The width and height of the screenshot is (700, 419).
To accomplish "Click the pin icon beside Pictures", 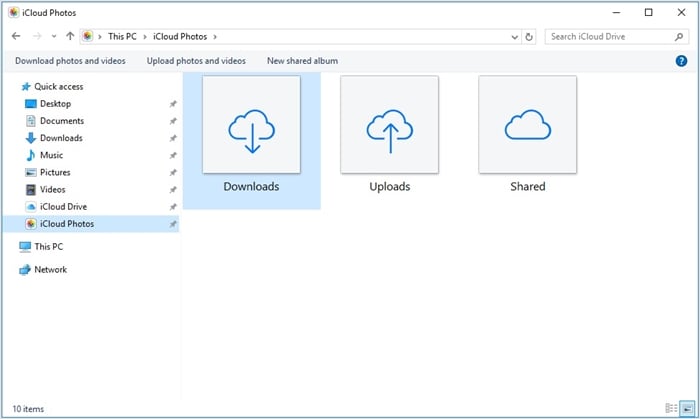I will pyautogui.click(x=173, y=173).
